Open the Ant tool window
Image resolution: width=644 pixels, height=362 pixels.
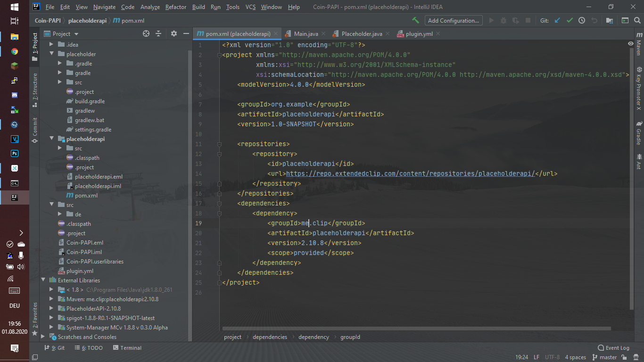pos(639,161)
